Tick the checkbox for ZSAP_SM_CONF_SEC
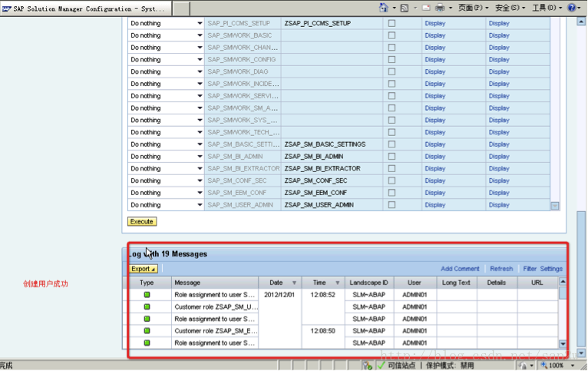The width and height of the screenshot is (588, 371). [x=392, y=181]
